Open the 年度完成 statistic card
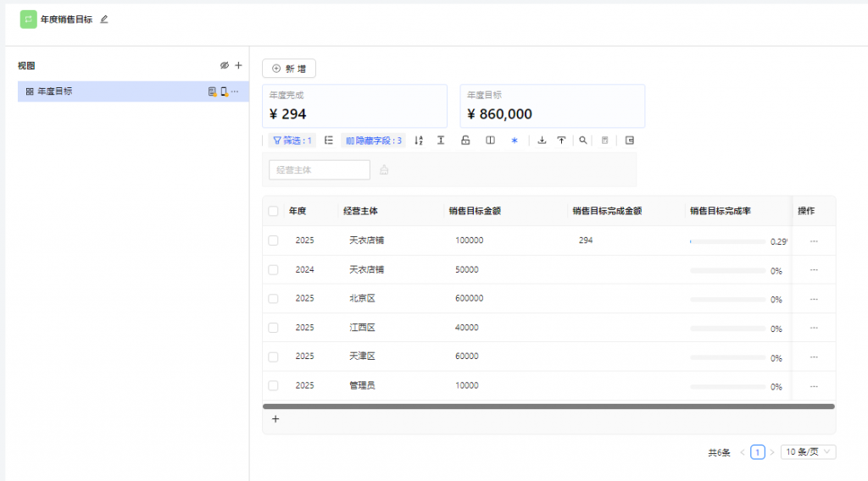Viewport: 868px width, 481px height. pos(355,106)
